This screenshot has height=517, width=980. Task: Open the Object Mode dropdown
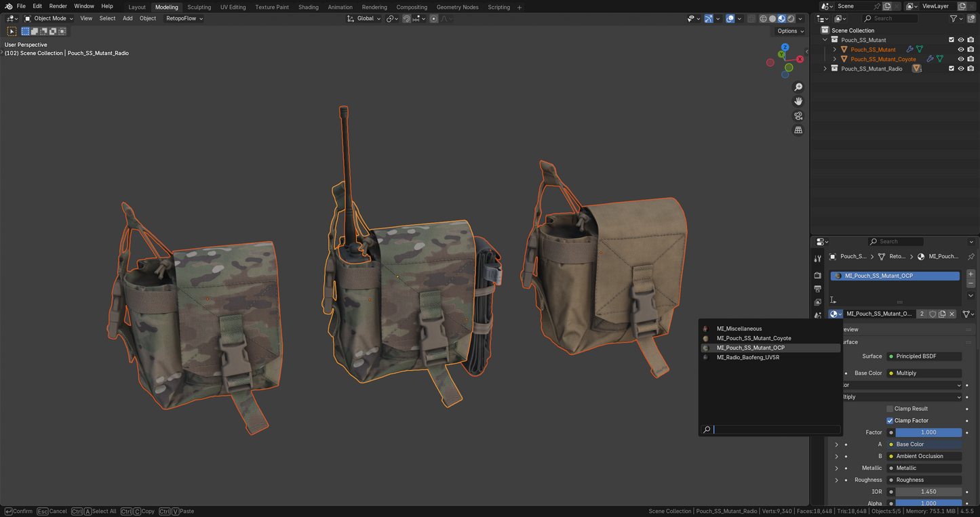47,18
